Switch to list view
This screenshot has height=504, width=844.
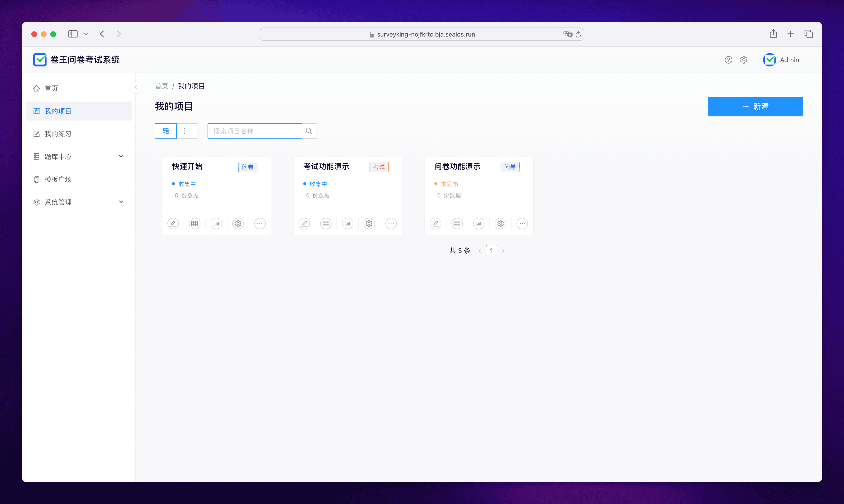(187, 131)
